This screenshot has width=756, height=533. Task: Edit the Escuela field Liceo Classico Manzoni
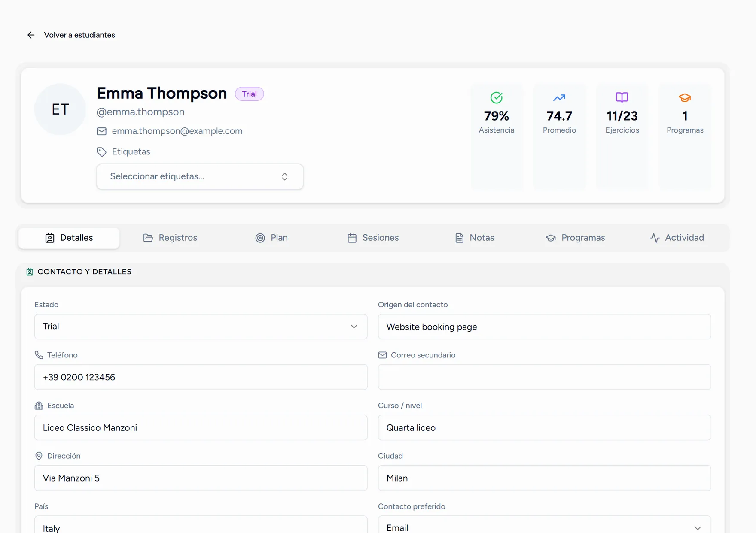201,428
